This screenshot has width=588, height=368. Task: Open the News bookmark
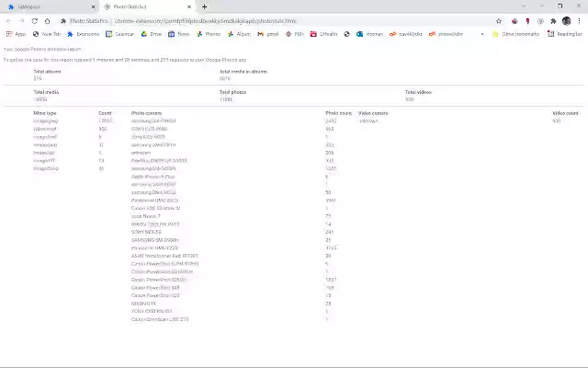(x=179, y=34)
